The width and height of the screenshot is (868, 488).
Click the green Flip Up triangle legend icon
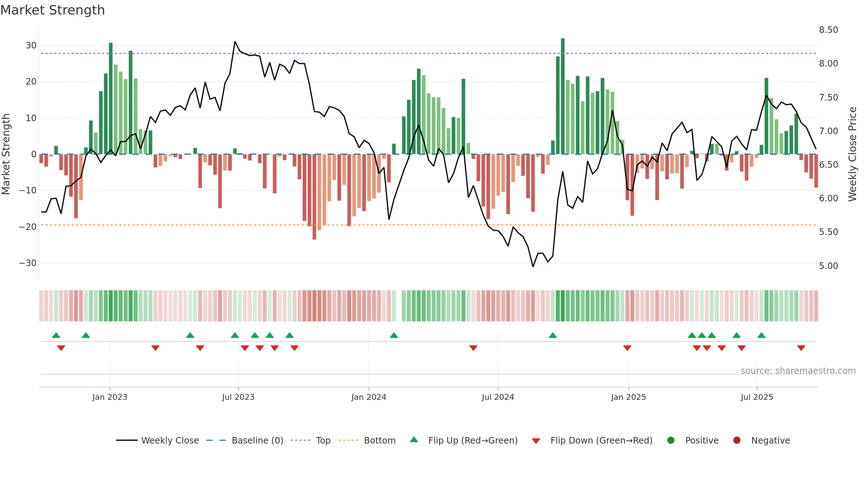point(414,440)
